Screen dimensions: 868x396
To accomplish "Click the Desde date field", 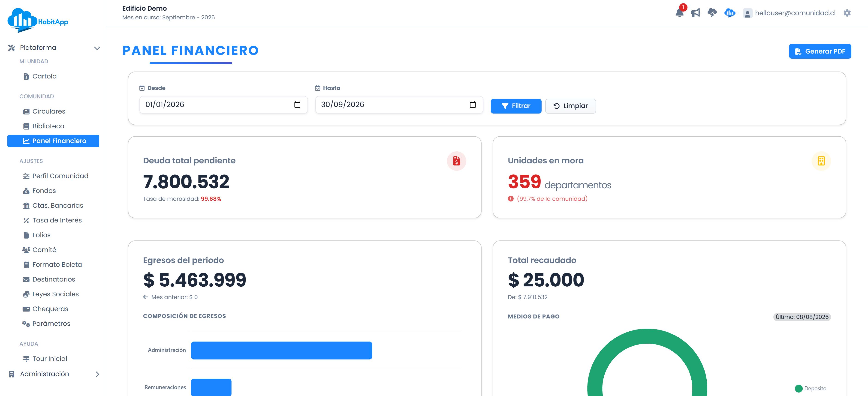I will tap(223, 105).
